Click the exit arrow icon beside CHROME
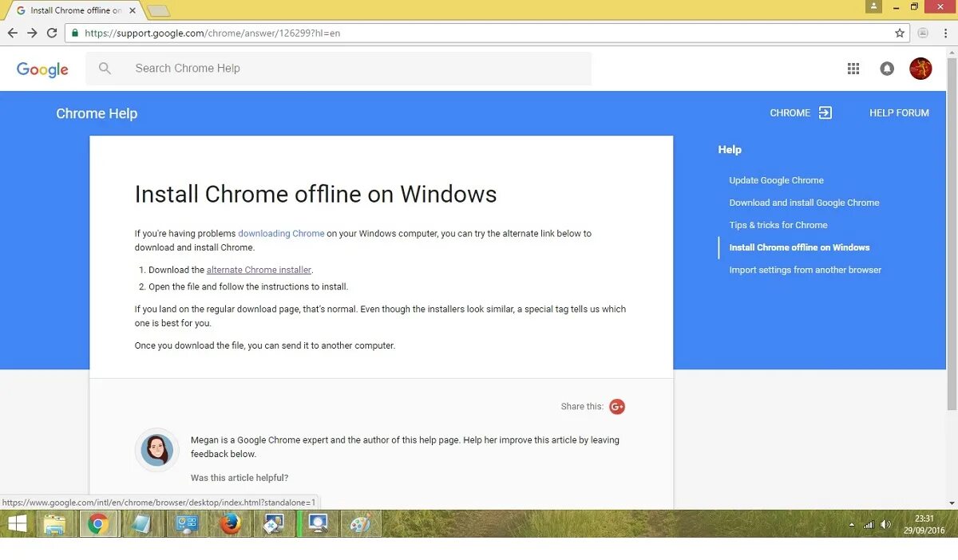 825,112
